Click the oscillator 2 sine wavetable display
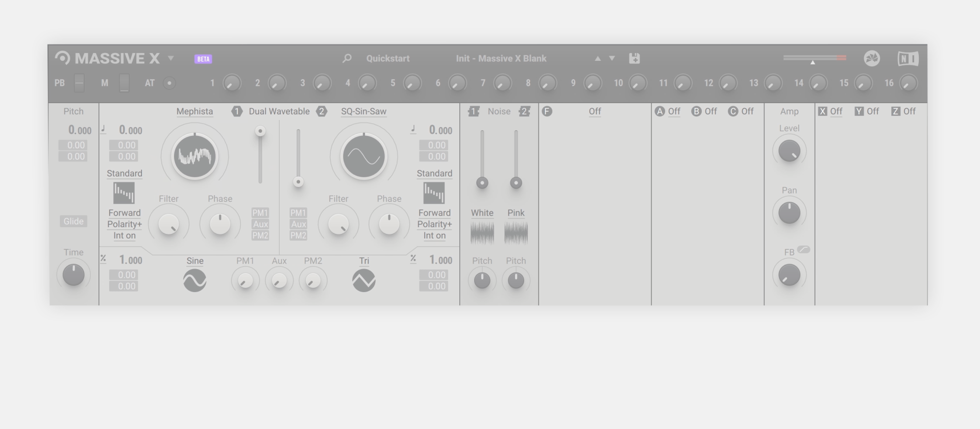 click(363, 156)
